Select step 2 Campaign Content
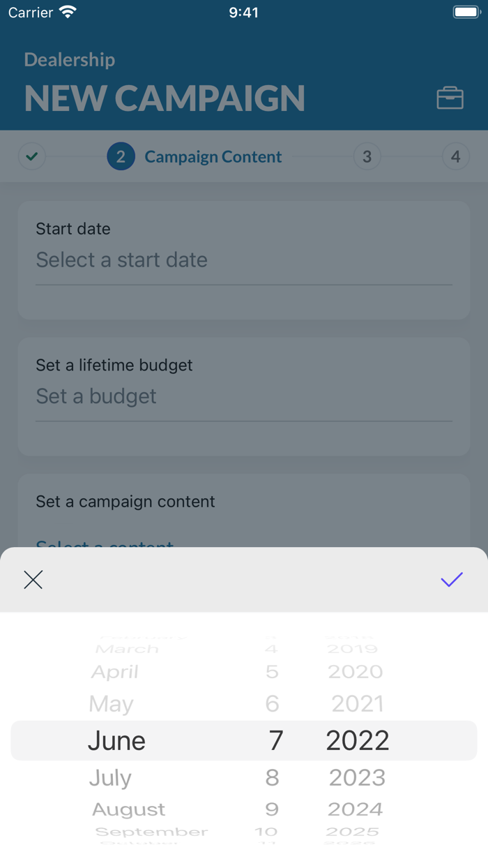 coord(195,156)
